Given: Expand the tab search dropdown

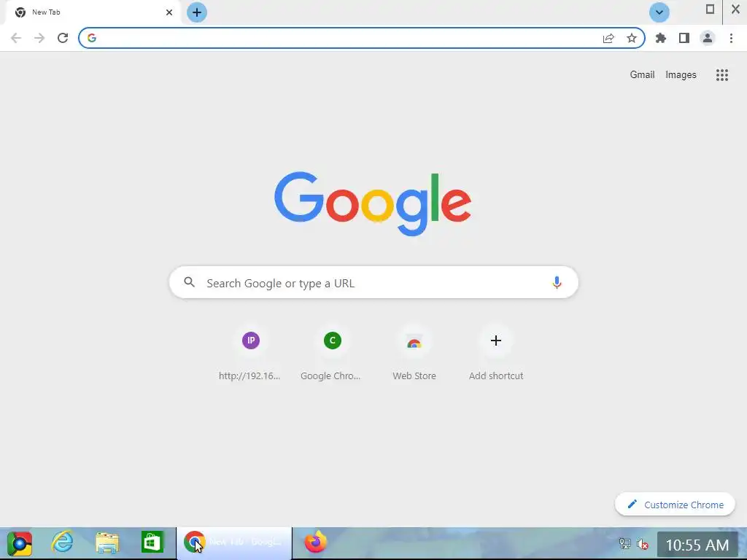Looking at the screenshot, I should [x=659, y=12].
